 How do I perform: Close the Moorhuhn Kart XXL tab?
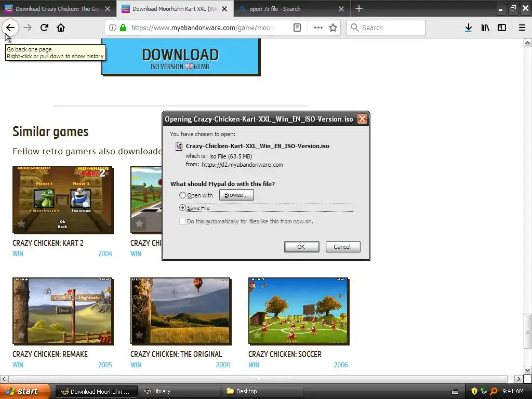click(224, 9)
